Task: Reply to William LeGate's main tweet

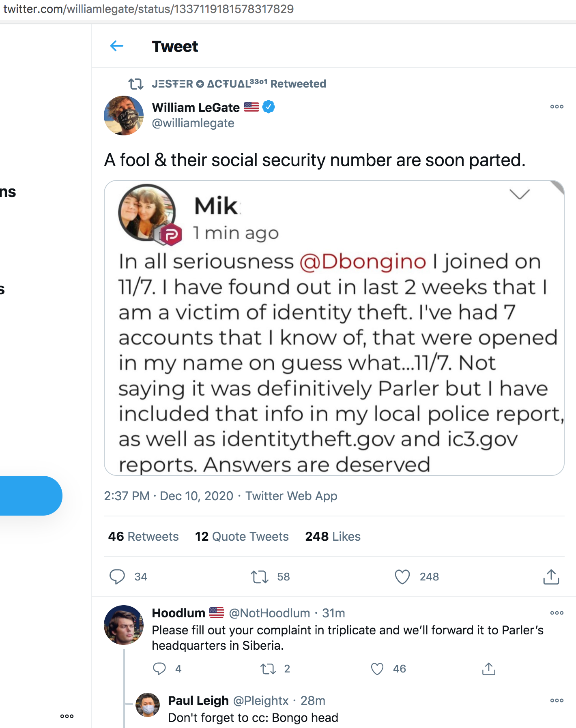Action: (x=117, y=576)
